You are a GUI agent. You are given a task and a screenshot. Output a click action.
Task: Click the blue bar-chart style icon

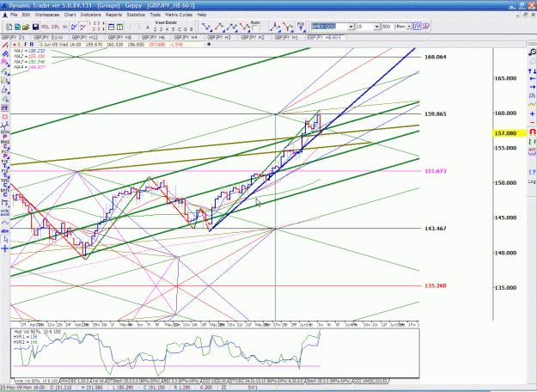[417, 27]
